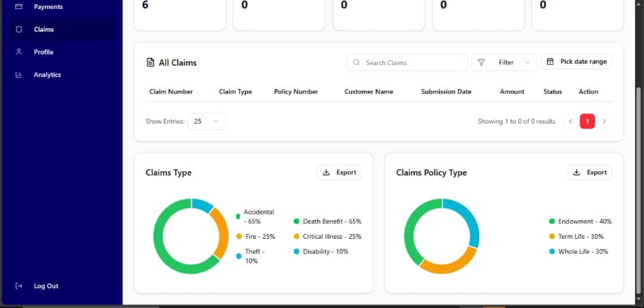Open the Show Entries 25 dropdown

coord(206,121)
